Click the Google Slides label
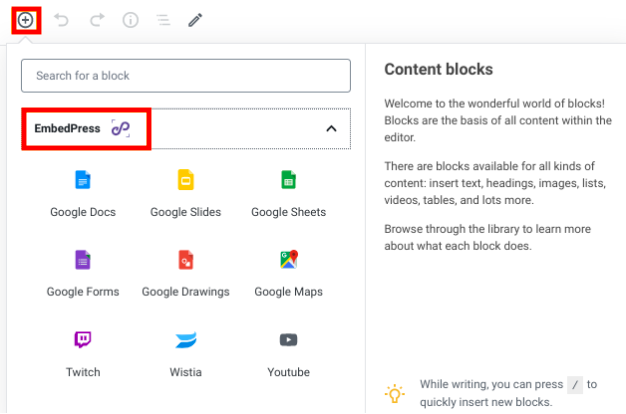The width and height of the screenshot is (626, 414). 186,212
